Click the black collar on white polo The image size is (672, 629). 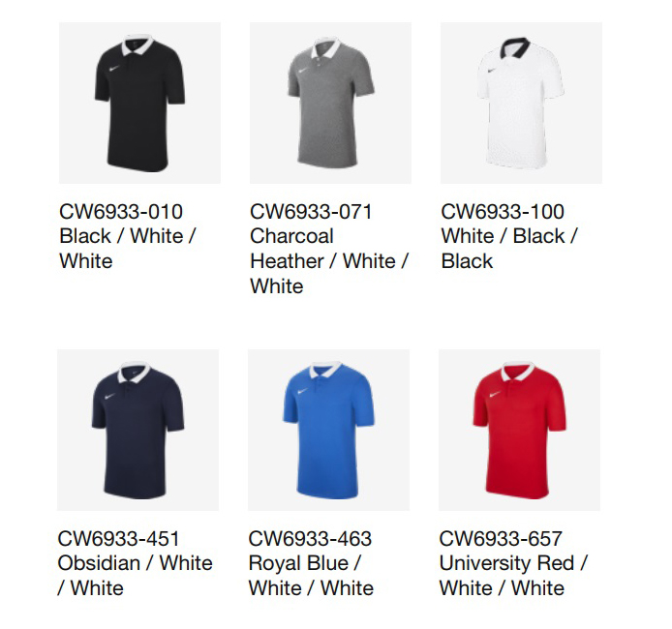pyautogui.click(x=516, y=47)
